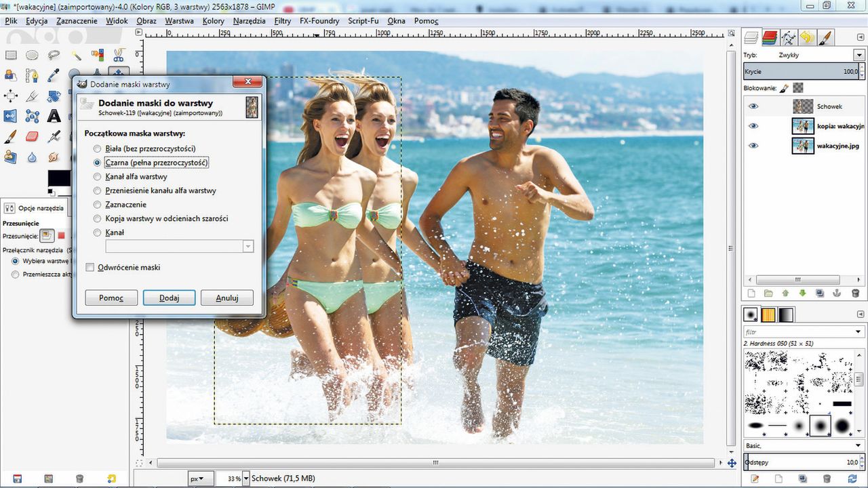Select the Paths tool

(32, 75)
